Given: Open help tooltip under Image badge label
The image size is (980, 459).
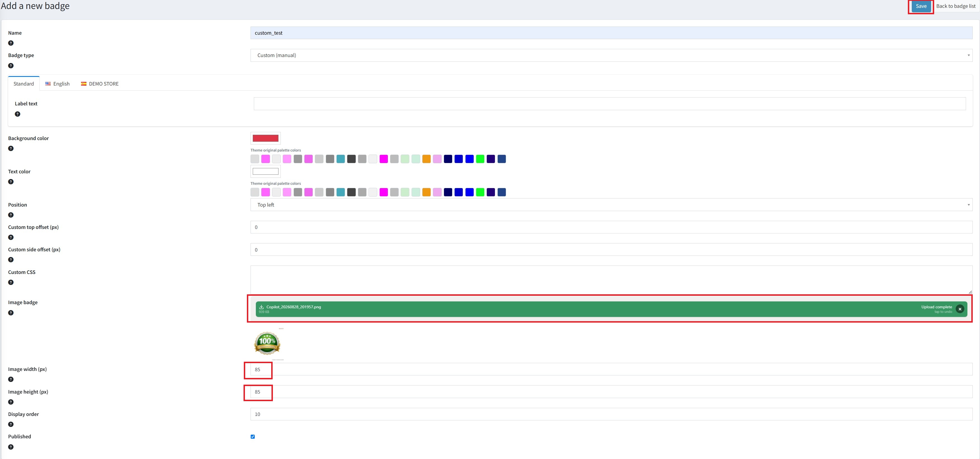Looking at the screenshot, I should pyautogui.click(x=11, y=313).
